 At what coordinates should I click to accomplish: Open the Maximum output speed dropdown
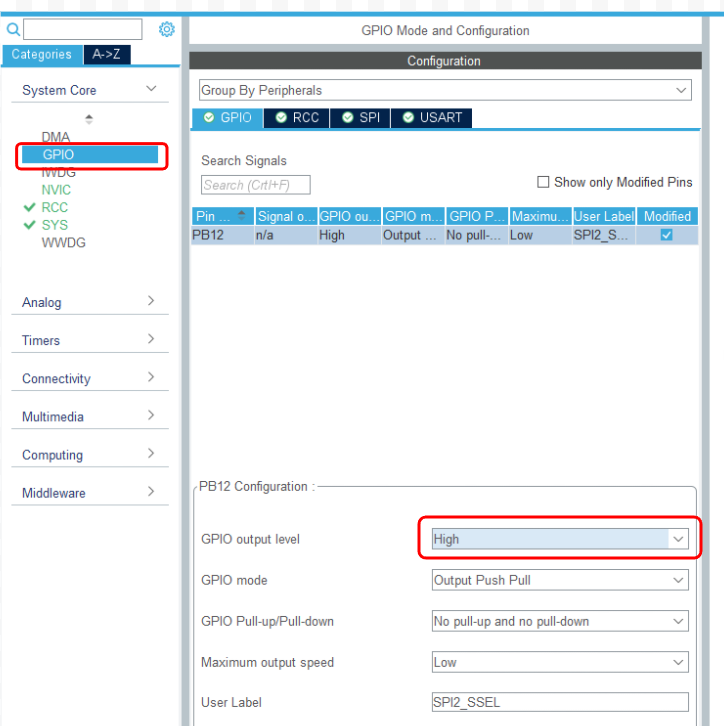559,662
